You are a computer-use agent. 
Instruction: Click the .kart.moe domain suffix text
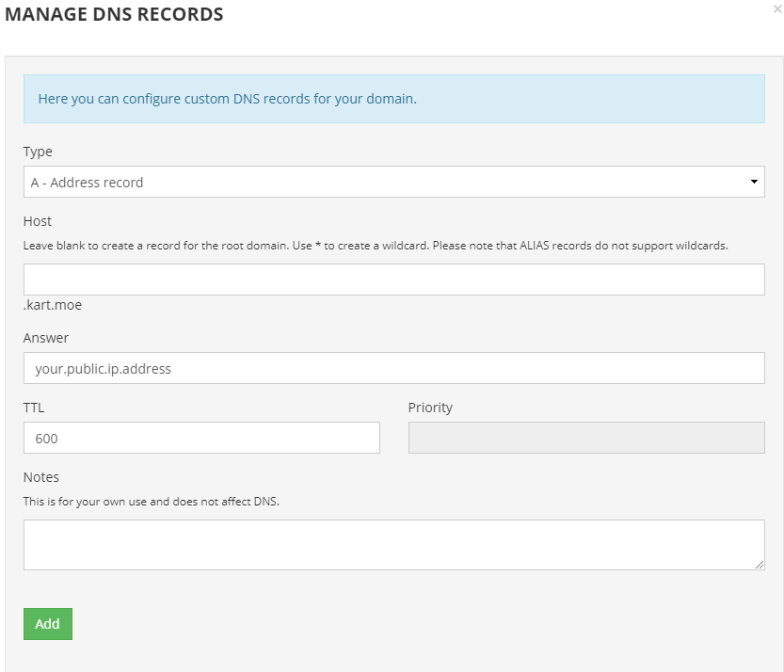coord(53,305)
